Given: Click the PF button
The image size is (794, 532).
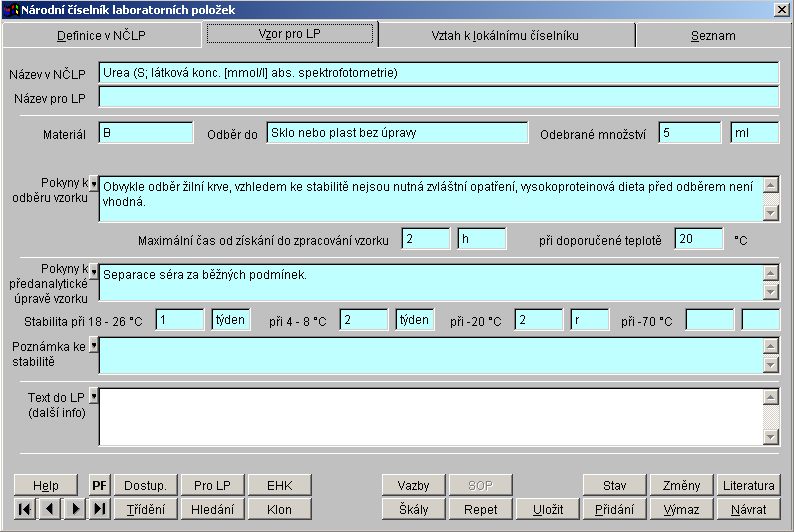Looking at the screenshot, I should [x=99, y=485].
